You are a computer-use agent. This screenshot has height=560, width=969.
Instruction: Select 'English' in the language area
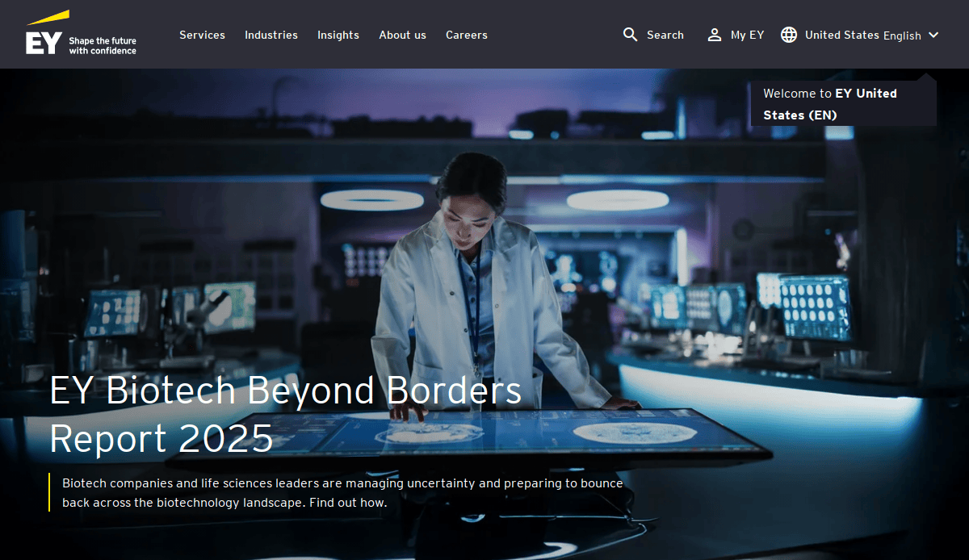(904, 36)
